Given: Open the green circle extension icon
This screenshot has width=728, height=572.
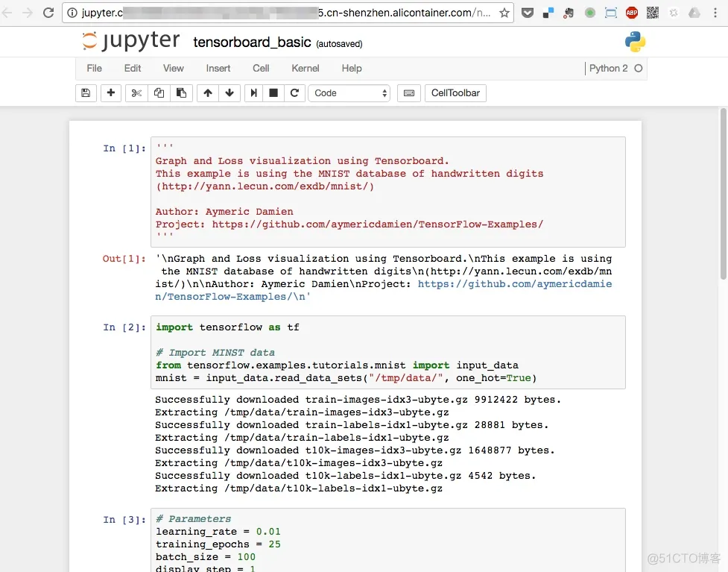Looking at the screenshot, I should click(590, 13).
